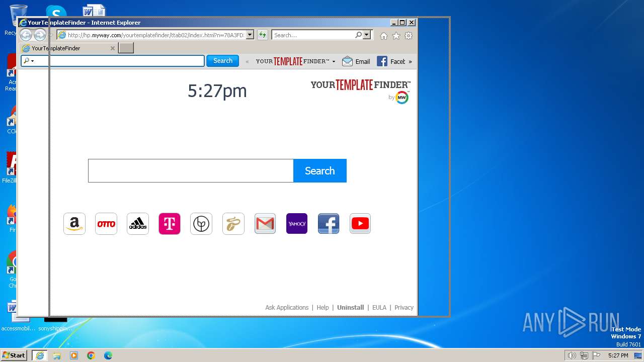Click the MW logo under YourTemplateFinder
This screenshot has height=362, width=644.
tap(402, 98)
